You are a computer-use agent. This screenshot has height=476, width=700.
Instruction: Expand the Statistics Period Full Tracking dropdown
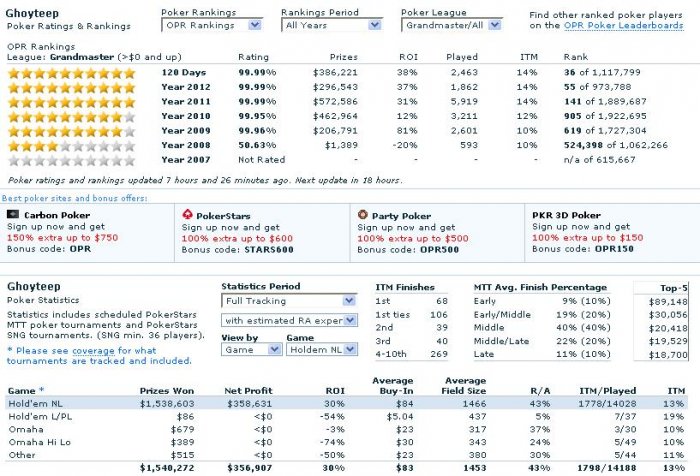pyautogui.click(x=289, y=301)
